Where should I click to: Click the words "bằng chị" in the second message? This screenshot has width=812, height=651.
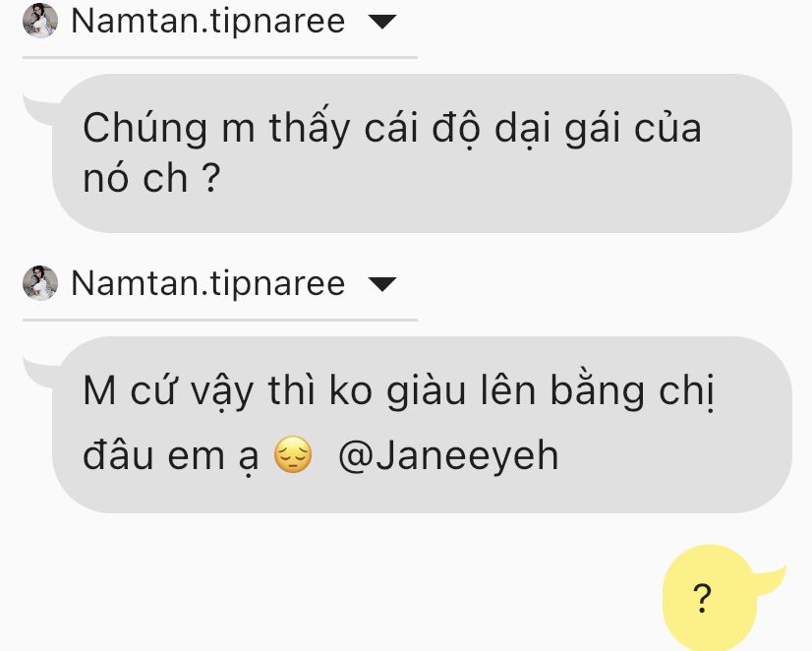[632, 391]
